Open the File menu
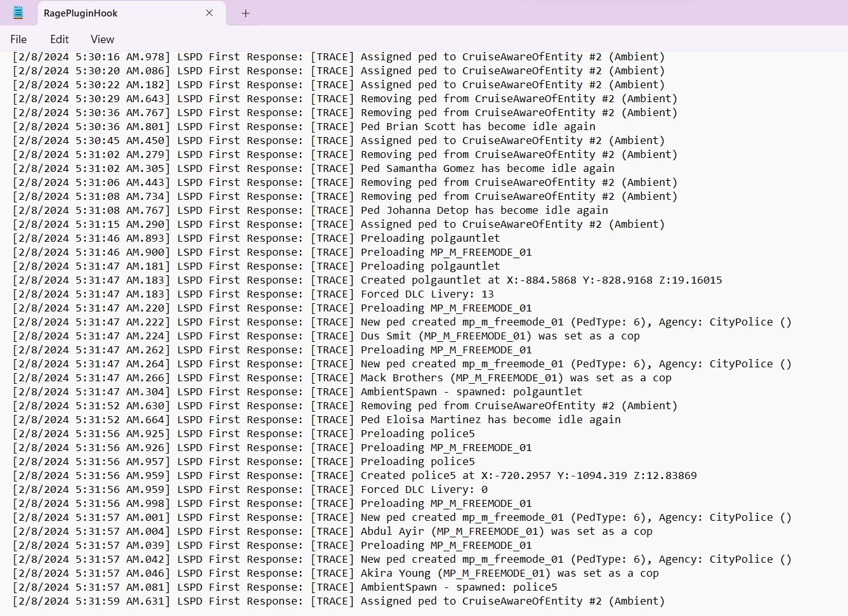Image resolution: width=848 pixels, height=616 pixels. [x=18, y=39]
